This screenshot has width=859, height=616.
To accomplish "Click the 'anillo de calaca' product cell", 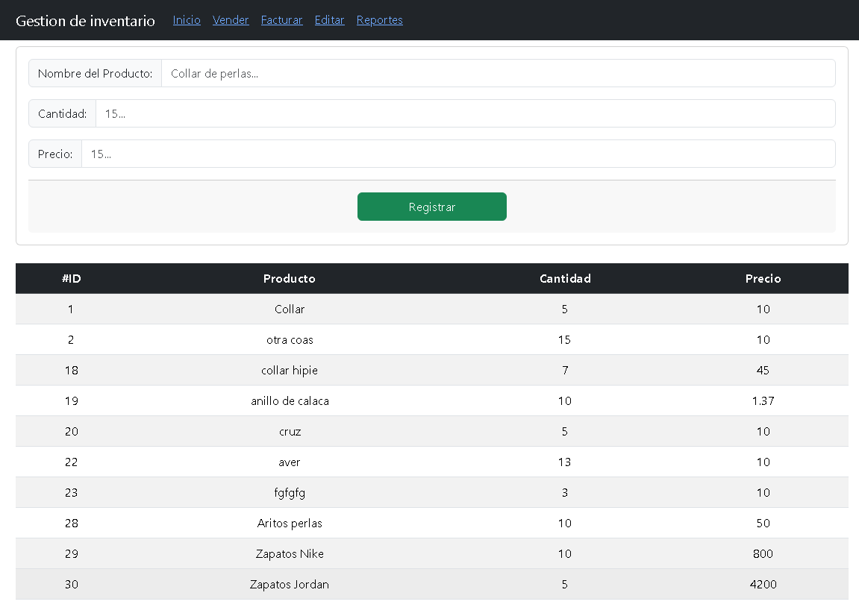I will (x=290, y=401).
